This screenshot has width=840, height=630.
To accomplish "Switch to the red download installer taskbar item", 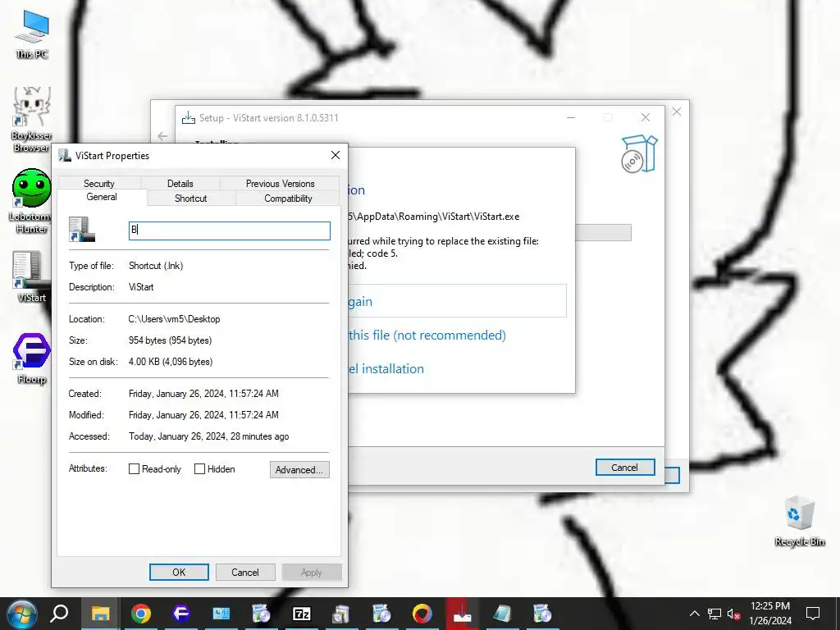I will 463,614.
